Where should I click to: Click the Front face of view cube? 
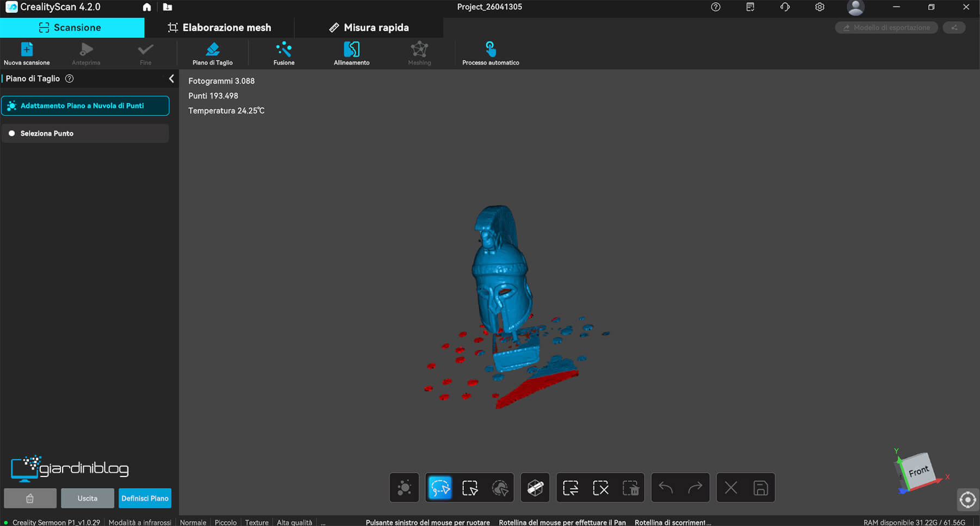coord(919,471)
